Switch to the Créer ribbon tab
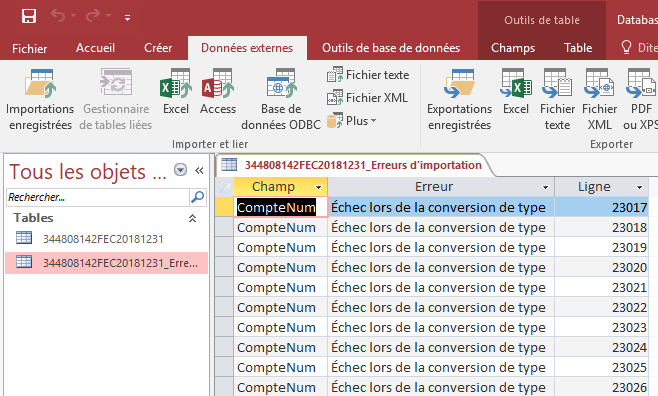This screenshot has height=396, width=658. pos(158,48)
